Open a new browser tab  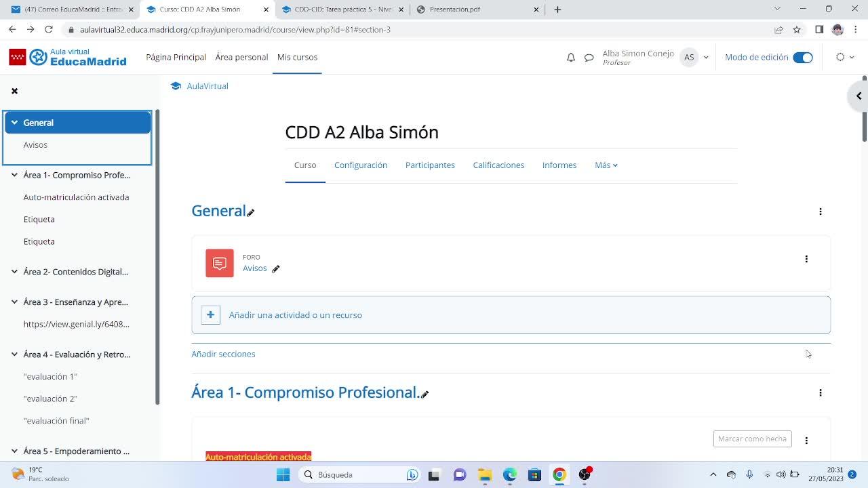coord(557,9)
